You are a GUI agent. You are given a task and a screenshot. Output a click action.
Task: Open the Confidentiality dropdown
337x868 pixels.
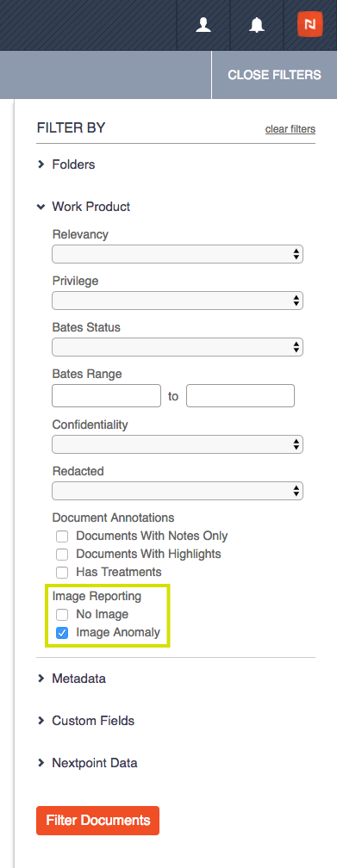point(178,444)
